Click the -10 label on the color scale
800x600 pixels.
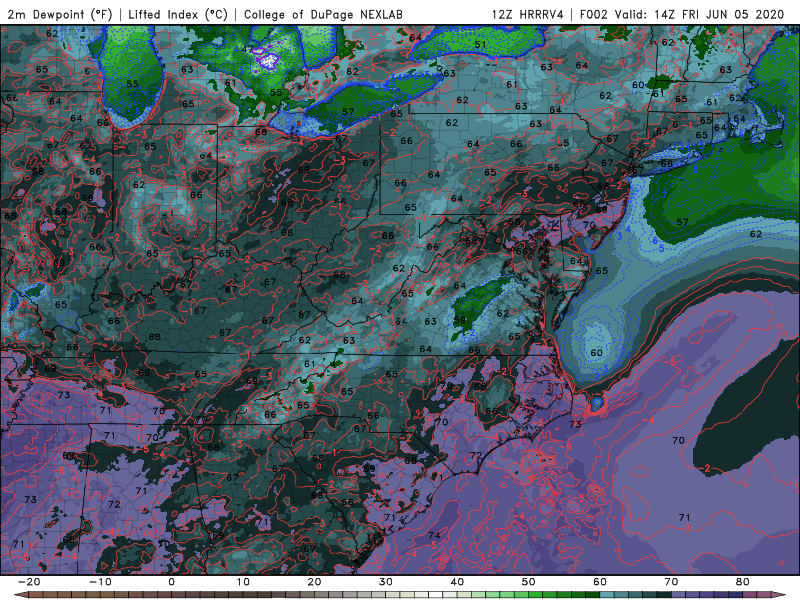100,582
